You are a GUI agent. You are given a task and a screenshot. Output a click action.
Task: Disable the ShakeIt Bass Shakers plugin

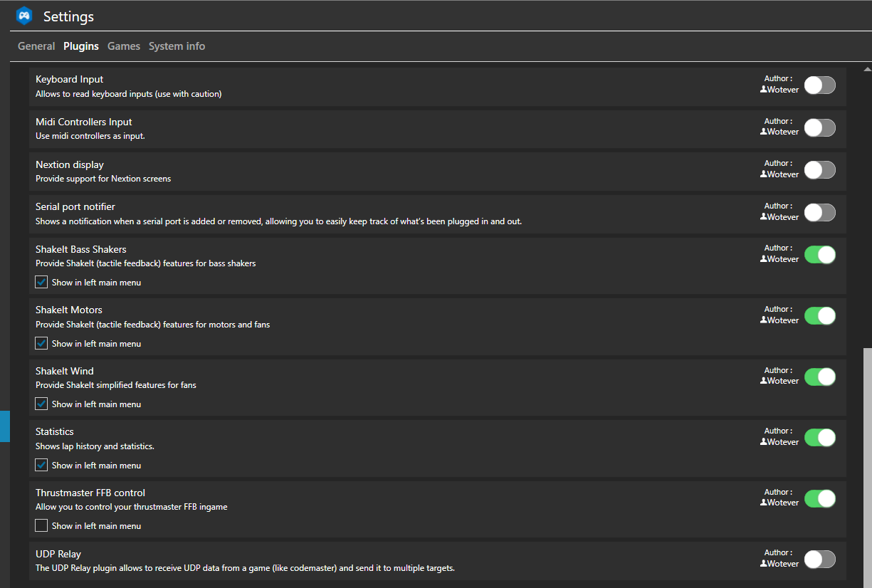tap(820, 255)
